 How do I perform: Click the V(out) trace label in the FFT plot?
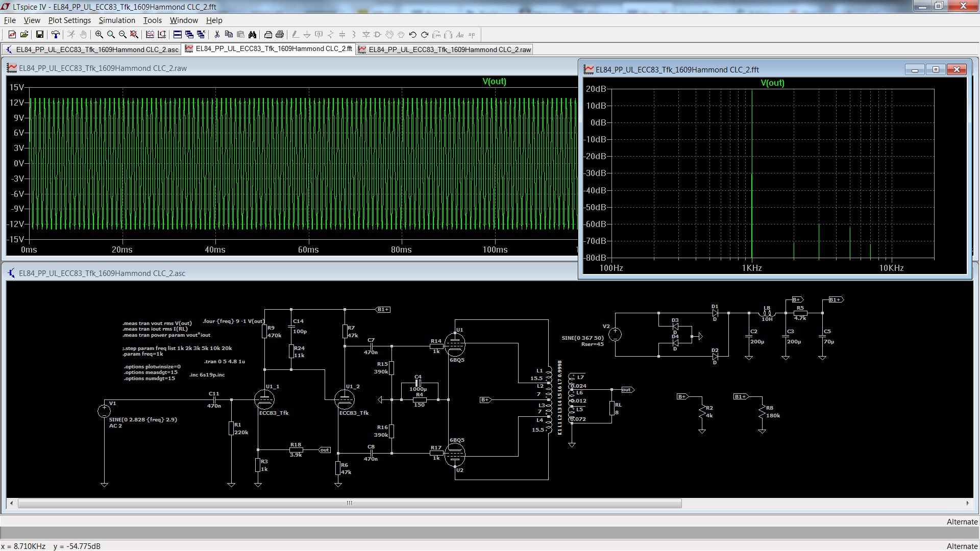click(x=772, y=83)
